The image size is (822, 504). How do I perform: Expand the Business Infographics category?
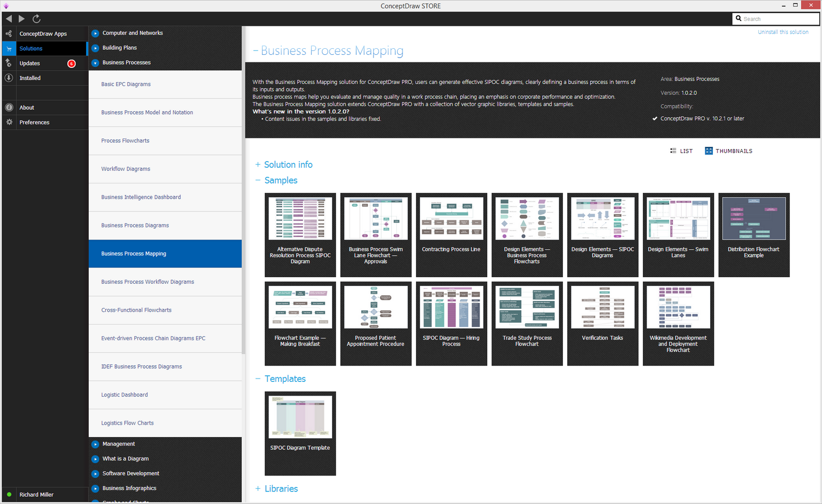click(95, 489)
